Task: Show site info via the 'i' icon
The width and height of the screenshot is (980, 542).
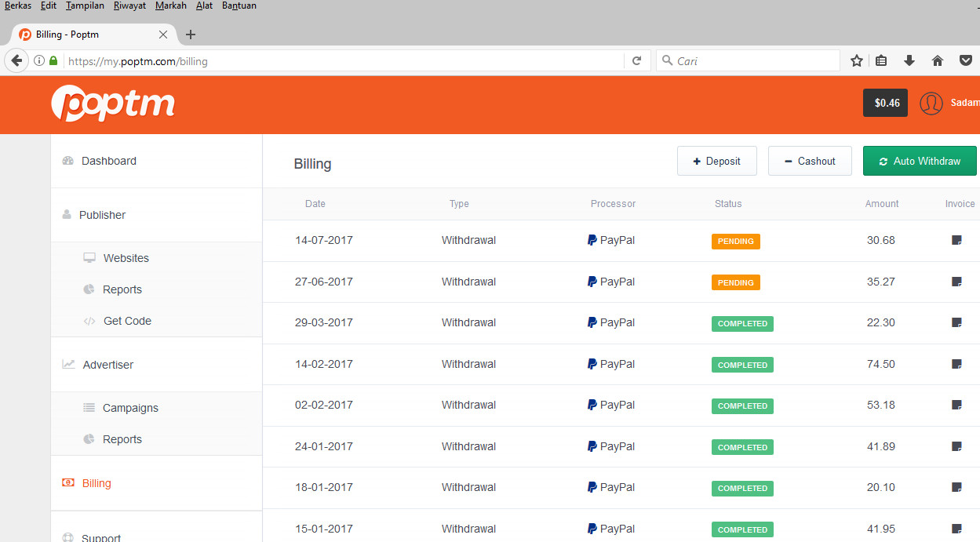Action: tap(38, 60)
